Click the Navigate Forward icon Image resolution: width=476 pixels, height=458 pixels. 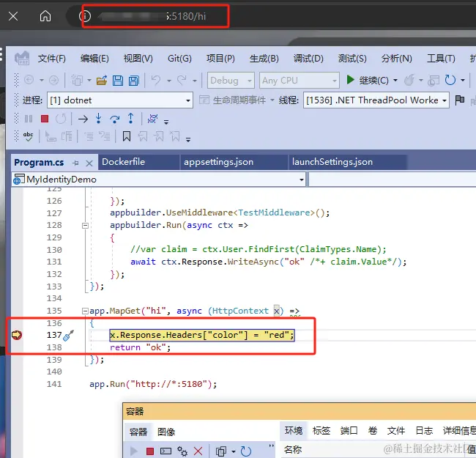click(53, 80)
